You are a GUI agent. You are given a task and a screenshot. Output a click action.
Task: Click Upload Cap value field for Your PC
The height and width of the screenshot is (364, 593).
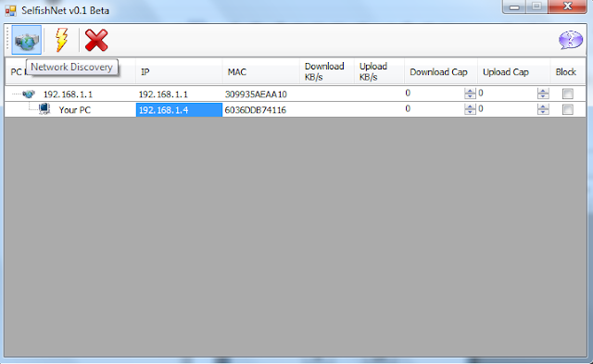click(507, 109)
